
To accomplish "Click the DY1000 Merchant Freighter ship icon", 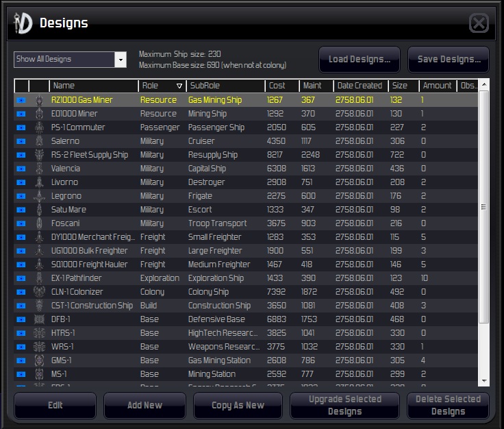I will coord(39,237).
